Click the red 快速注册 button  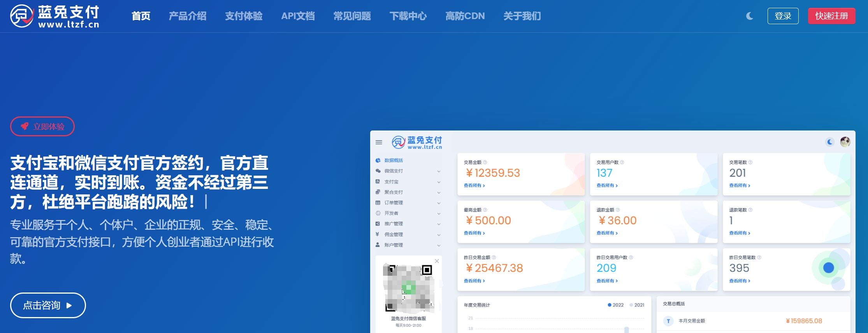pyautogui.click(x=831, y=16)
